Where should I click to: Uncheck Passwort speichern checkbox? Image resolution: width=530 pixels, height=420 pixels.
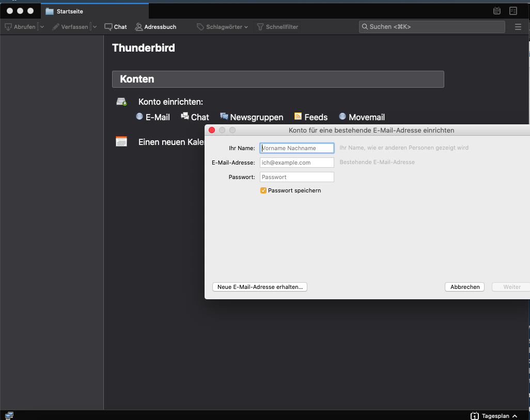click(263, 190)
